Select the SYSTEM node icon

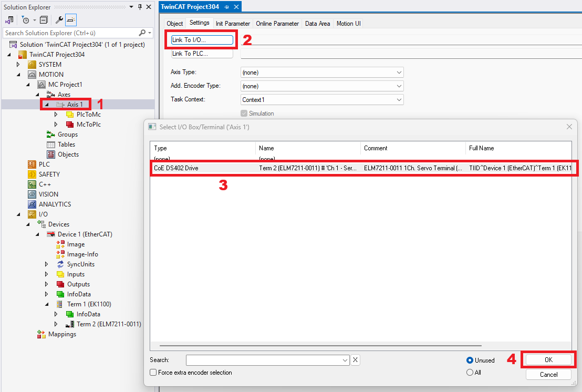pyautogui.click(x=32, y=64)
